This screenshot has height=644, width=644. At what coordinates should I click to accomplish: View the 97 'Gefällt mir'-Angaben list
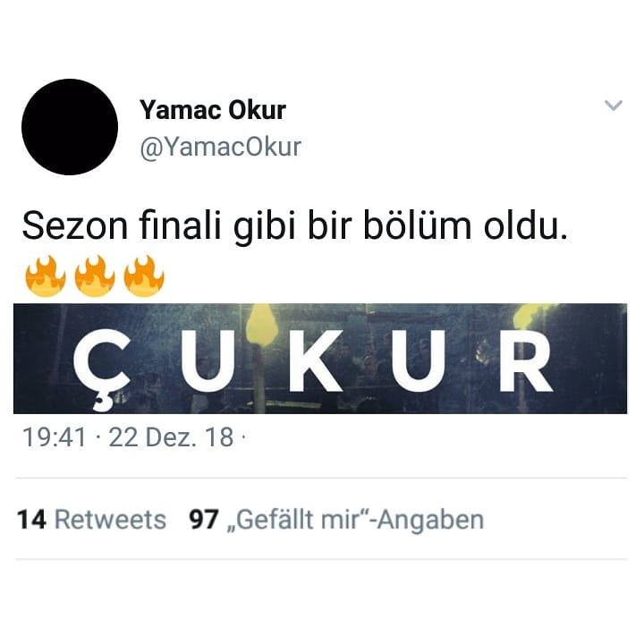pos(336,520)
